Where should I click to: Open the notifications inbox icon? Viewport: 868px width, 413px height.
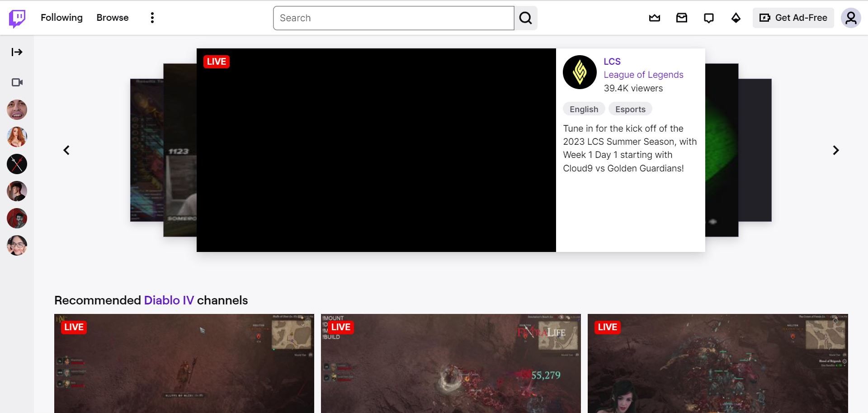click(682, 18)
